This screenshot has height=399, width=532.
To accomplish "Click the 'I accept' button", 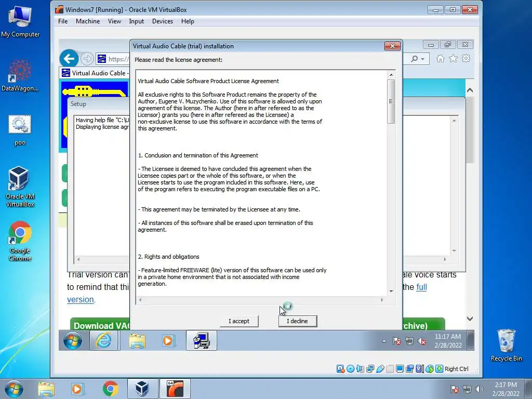I will click(239, 321).
